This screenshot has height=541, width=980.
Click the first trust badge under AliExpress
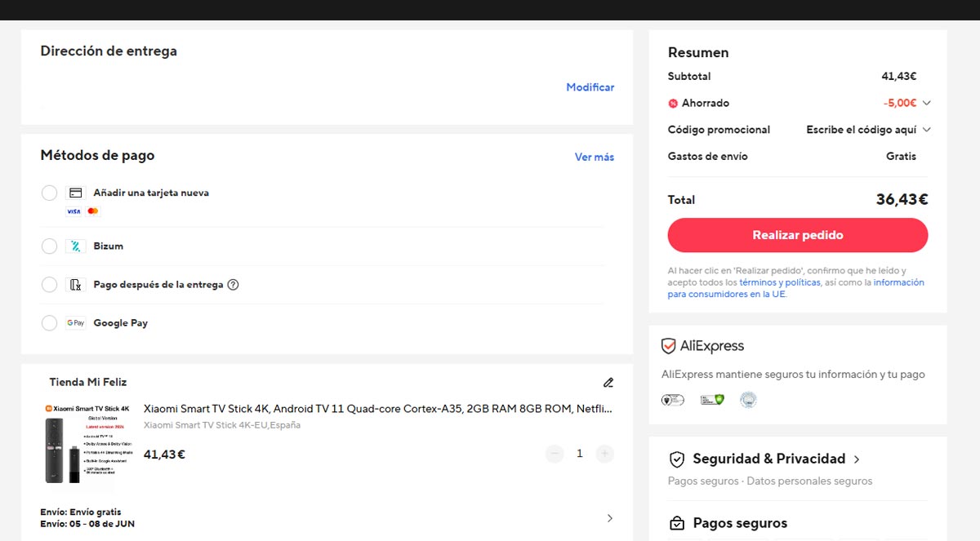672,400
